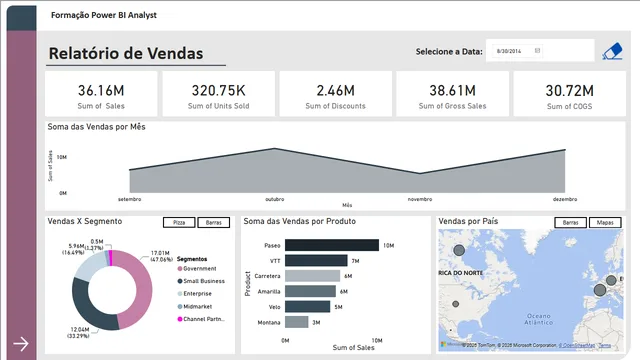Click the Velo product bar

[x=307, y=307]
